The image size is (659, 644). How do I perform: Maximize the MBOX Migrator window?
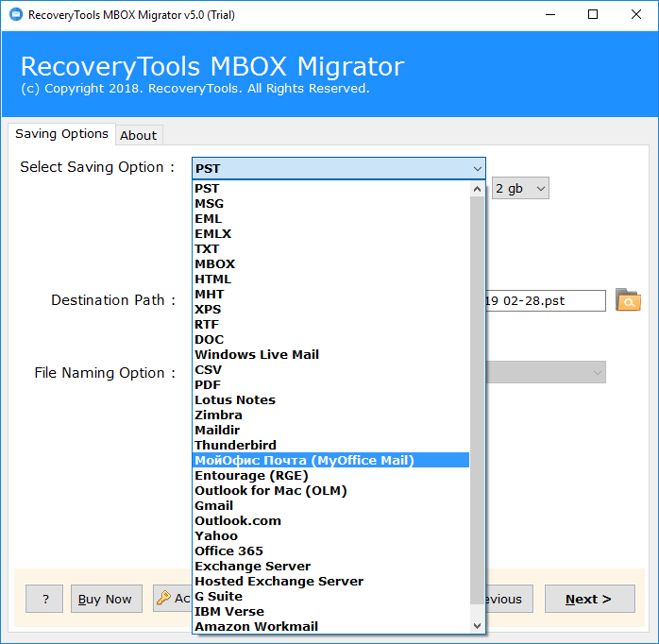pyautogui.click(x=593, y=15)
